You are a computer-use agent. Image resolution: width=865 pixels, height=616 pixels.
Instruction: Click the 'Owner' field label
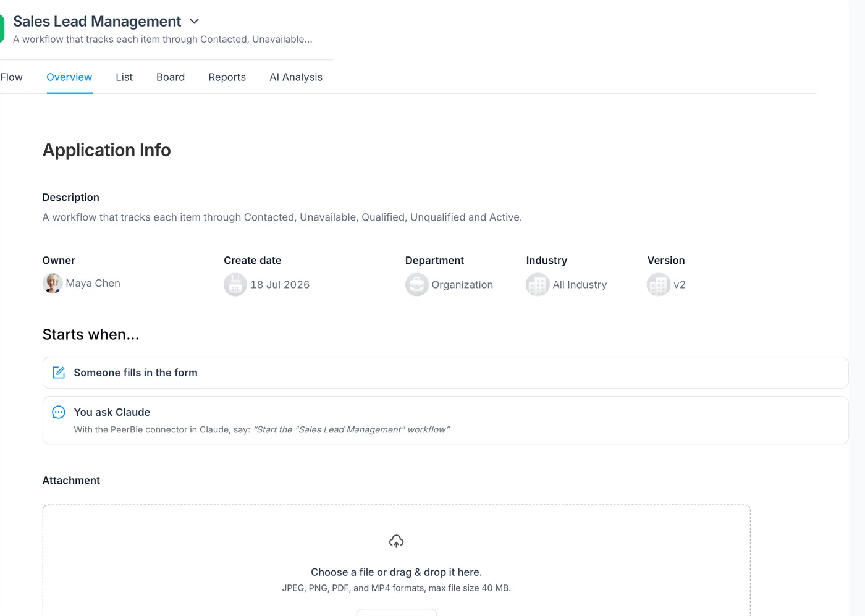tap(59, 261)
